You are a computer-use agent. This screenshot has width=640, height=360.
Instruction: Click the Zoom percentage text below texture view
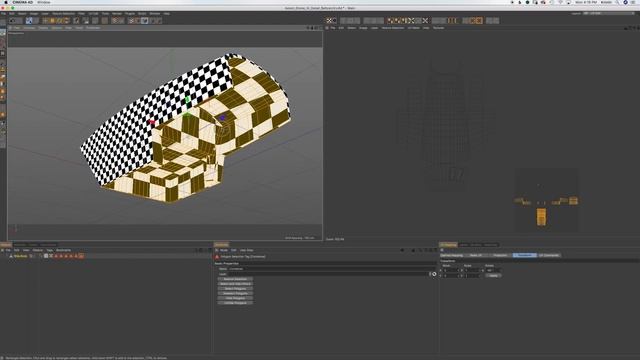click(335, 239)
